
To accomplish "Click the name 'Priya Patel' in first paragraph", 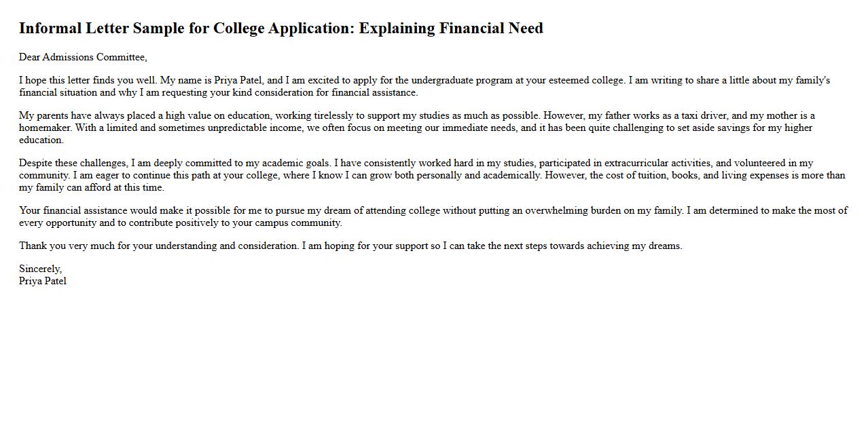I will point(238,80).
